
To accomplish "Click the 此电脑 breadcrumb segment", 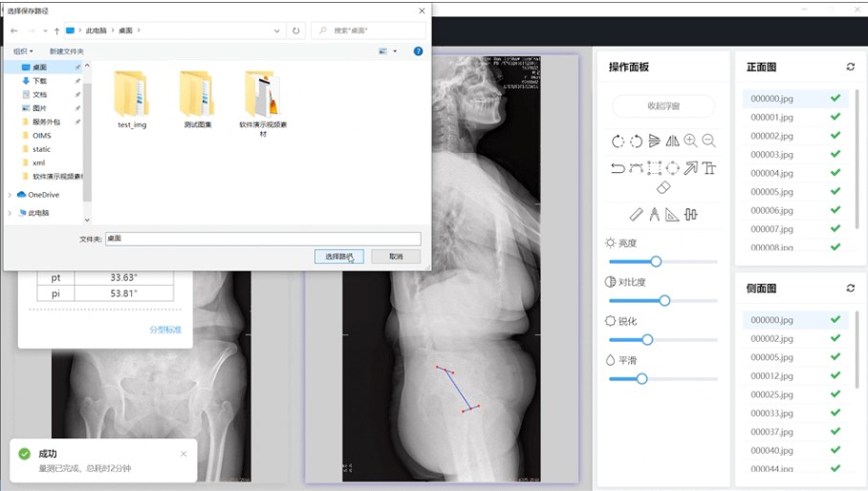I will pos(96,31).
